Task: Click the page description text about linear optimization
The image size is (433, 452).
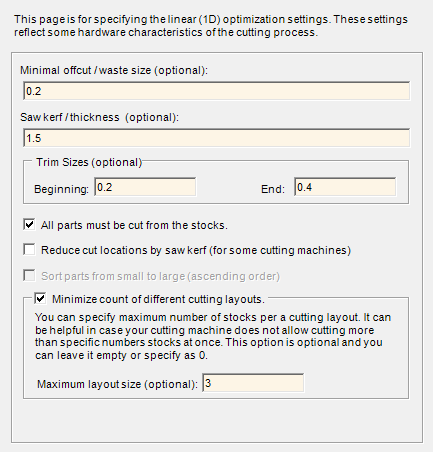Action: pyautogui.click(x=211, y=26)
